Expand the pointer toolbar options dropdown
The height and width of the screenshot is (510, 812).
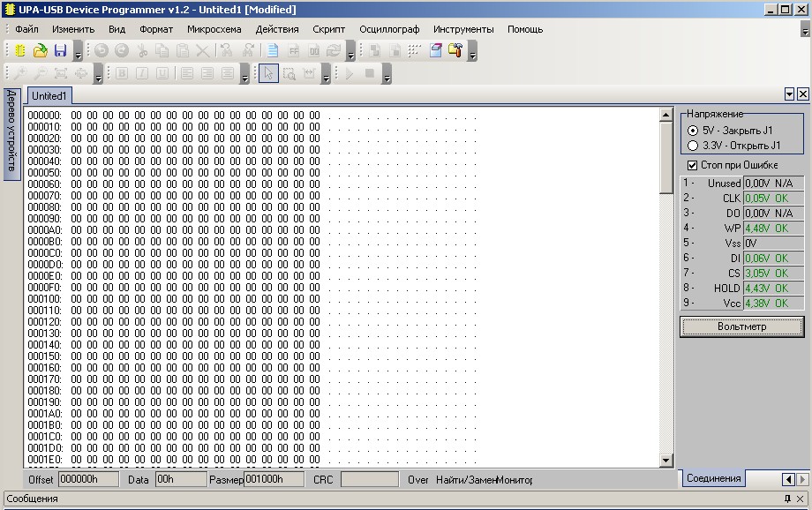pos(326,73)
